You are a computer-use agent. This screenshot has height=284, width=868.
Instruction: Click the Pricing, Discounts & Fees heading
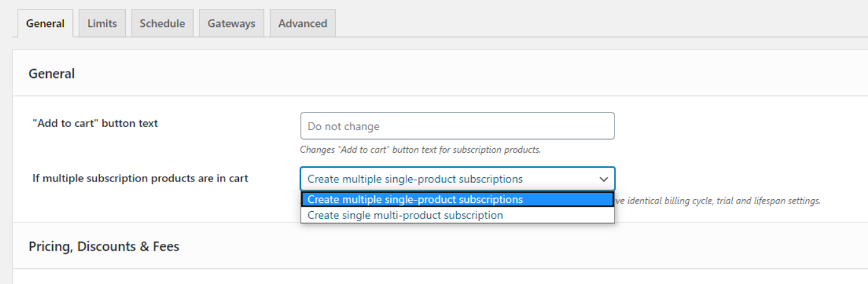click(104, 246)
